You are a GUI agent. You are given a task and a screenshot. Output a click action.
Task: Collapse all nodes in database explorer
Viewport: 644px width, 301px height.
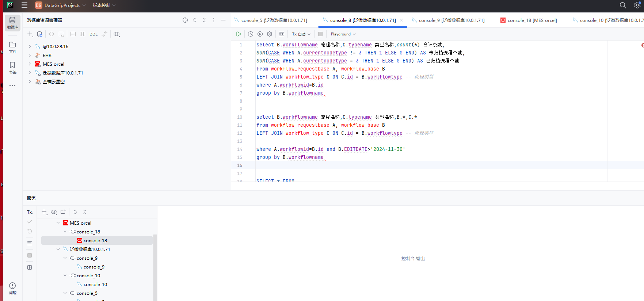(x=204, y=20)
